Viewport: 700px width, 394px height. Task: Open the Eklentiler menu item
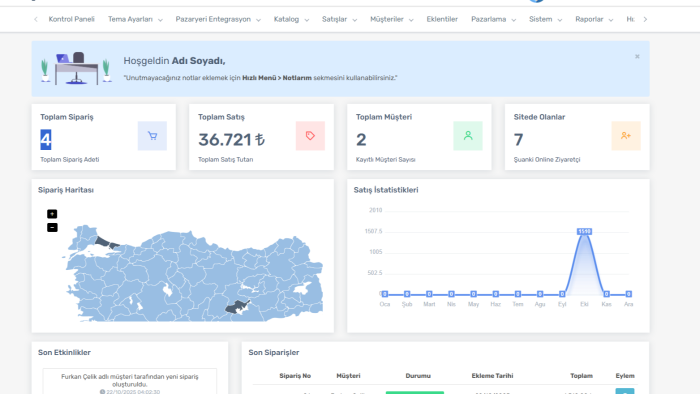442,19
